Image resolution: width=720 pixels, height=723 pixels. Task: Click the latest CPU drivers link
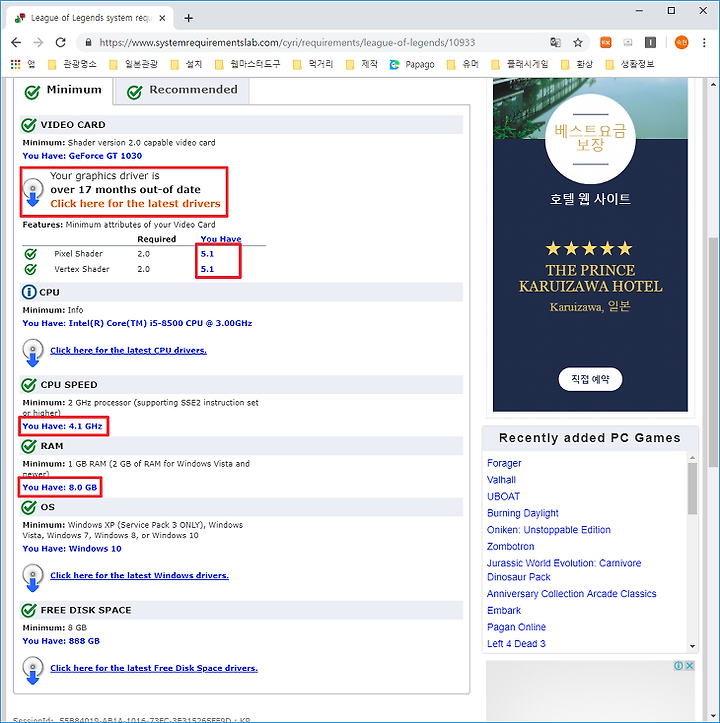click(128, 350)
